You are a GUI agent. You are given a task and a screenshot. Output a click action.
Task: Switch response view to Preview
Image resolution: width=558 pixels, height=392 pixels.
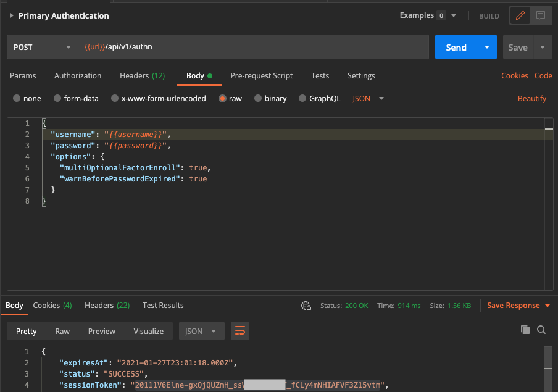(x=101, y=331)
